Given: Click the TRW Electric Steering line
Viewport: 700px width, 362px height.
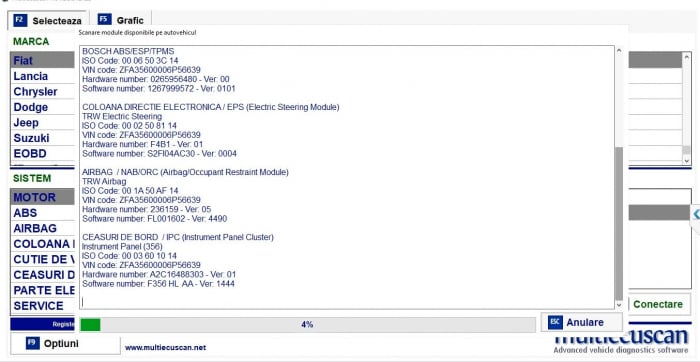Looking at the screenshot, I should pyautogui.click(x=122, y=117).
